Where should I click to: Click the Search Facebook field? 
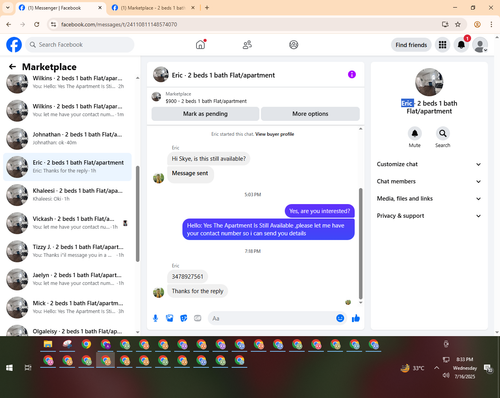coord(80,45)
